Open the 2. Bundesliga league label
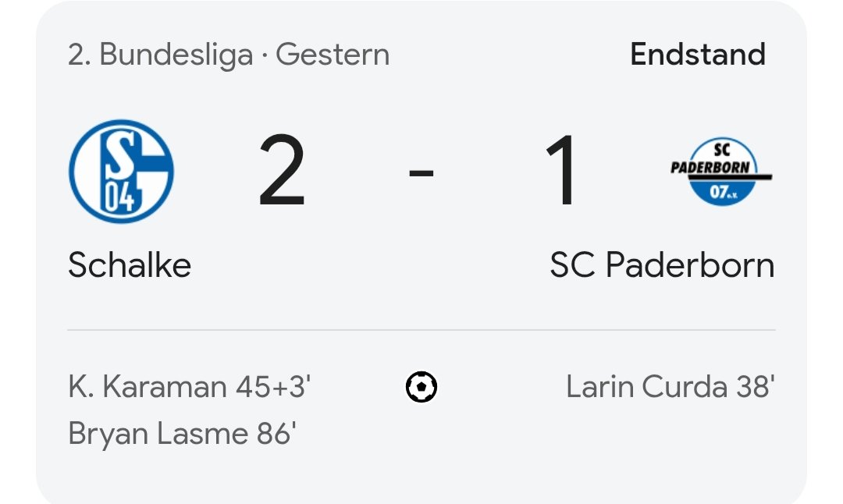 click(160, 55)
